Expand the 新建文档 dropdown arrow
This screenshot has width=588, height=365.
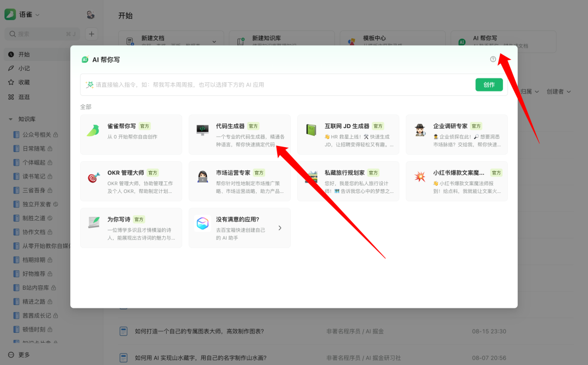click(x=214, y=41)
